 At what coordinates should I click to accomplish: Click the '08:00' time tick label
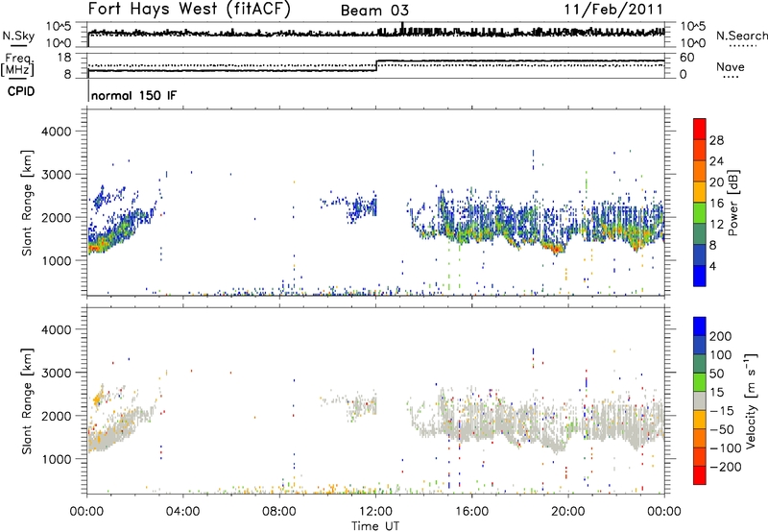point(279,512)
